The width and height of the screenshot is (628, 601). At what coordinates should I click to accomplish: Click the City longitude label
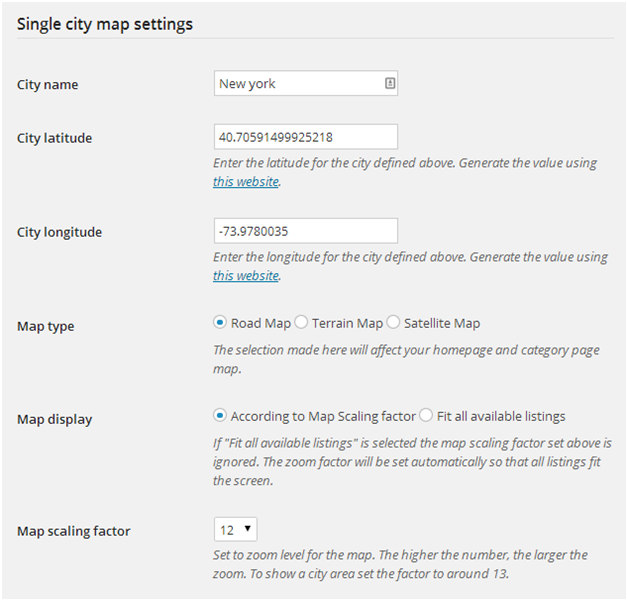click(59, 232)
